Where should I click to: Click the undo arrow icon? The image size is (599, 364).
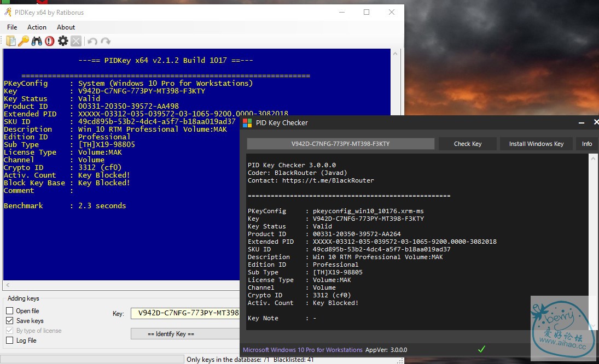[x=92, y=41]
